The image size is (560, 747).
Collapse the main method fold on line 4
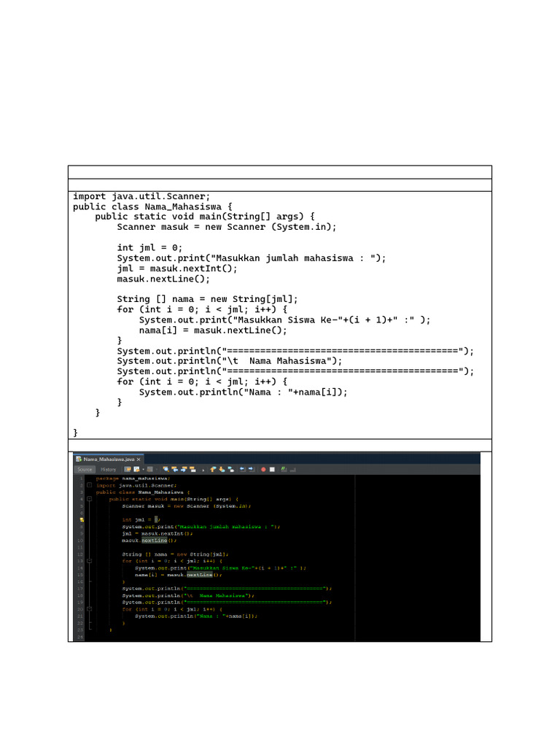pyautogui.click(x=89, y=499)
